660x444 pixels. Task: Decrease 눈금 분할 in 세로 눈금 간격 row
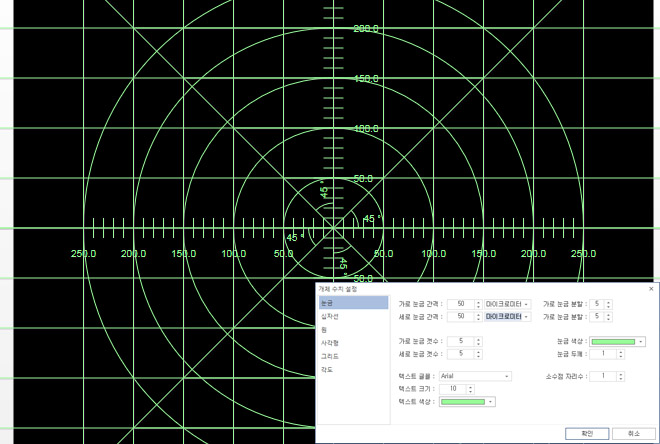point(609,319)
